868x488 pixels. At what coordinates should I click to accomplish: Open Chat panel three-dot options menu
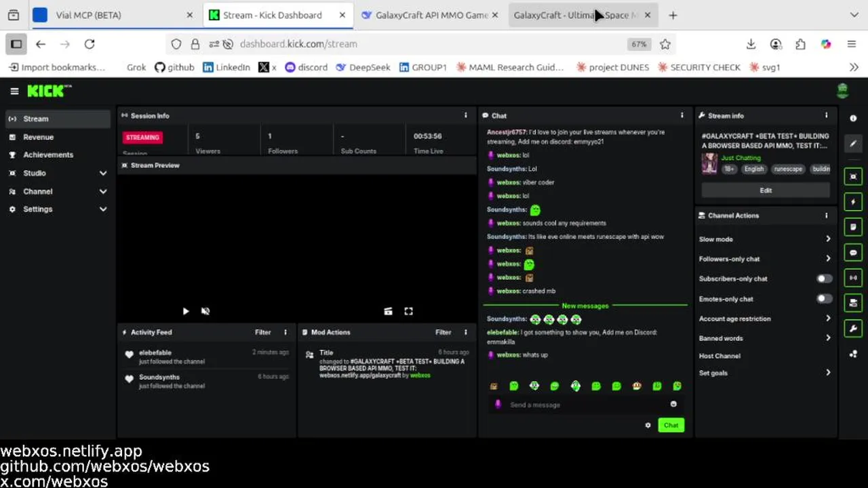pos(682,115)
